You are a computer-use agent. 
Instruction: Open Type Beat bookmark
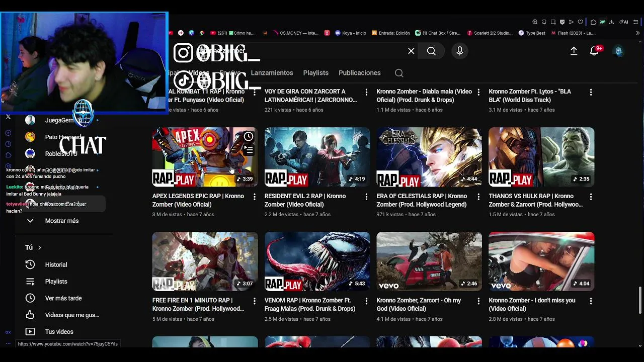point(532,33)
